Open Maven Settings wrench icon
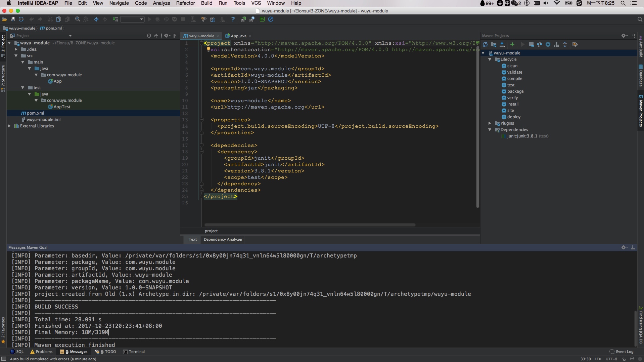 575,44
